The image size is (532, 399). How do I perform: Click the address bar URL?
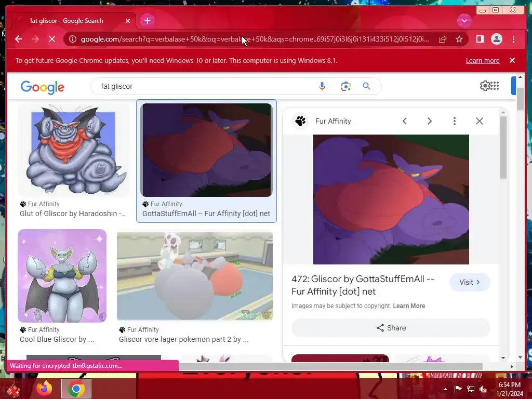255,39
